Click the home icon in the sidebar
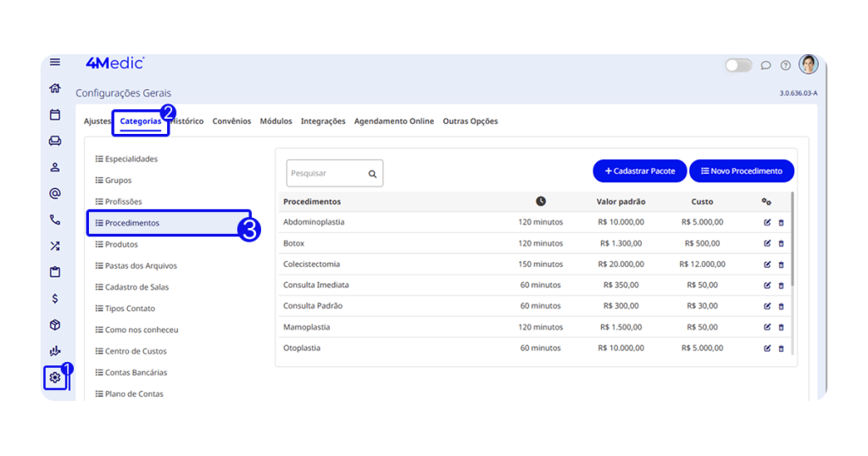This screenshot has width=868, height=456. tap(55, 88)
